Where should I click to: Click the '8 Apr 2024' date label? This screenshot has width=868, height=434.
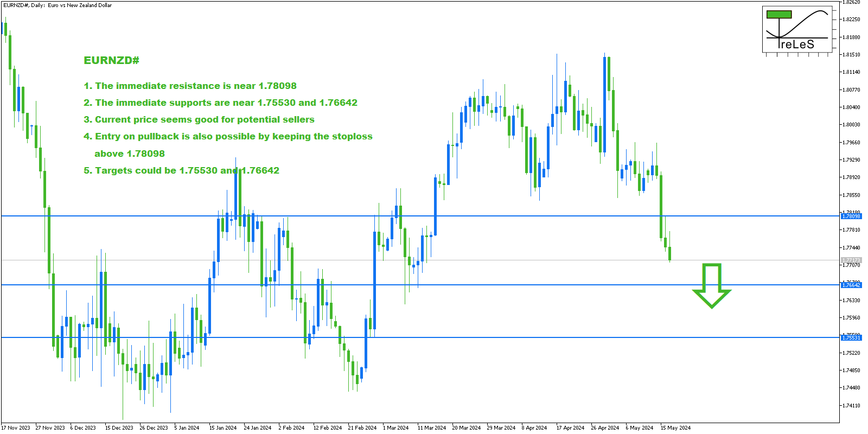[x=534, y=428]
